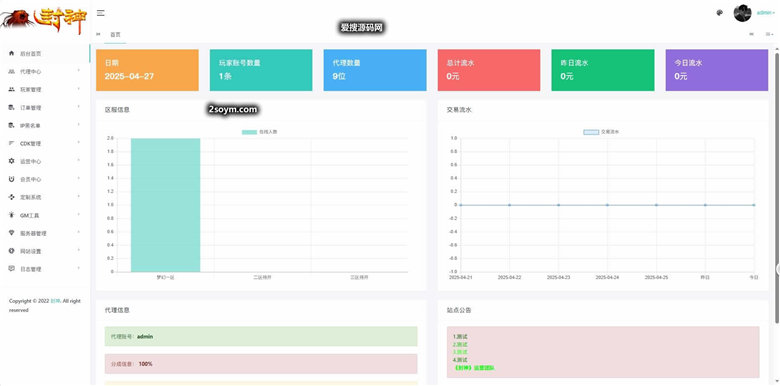Expand the 代理中心 chevron
The width and height of the screenshot is (780, 386).
point(79,71)
